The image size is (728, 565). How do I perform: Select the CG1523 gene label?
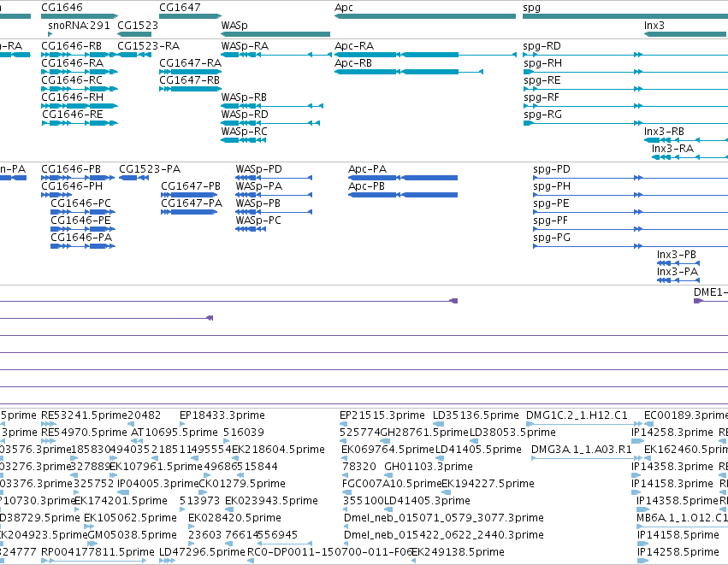[x=138, y=26]
